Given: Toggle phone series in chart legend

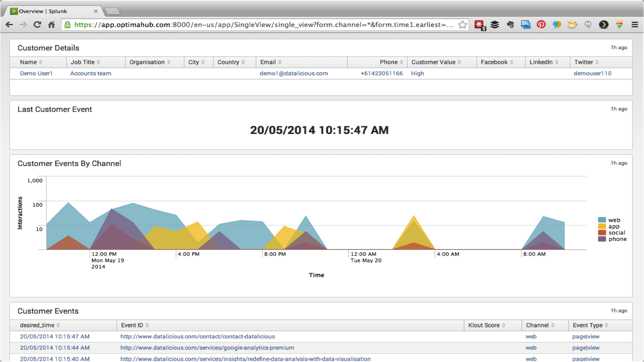Looking at the screenshot, I should pyautogui.click(x=612, y=239).
